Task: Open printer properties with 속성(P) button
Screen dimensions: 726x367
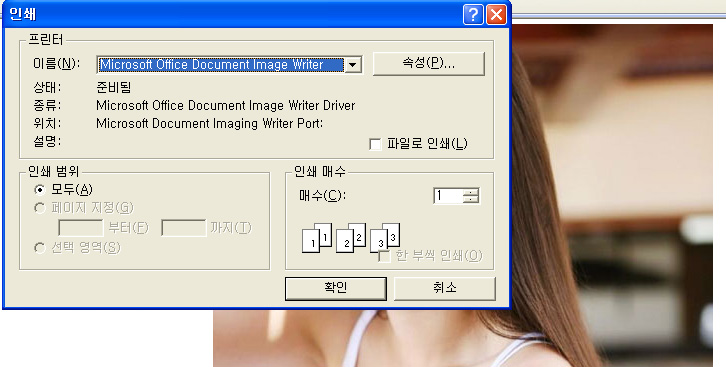Action: [x=428, y=63]
